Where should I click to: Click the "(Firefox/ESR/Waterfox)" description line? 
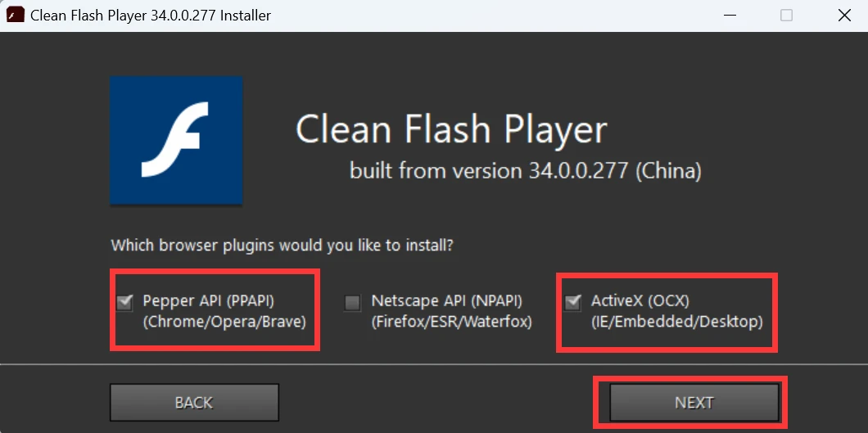(x=451, y=322)
